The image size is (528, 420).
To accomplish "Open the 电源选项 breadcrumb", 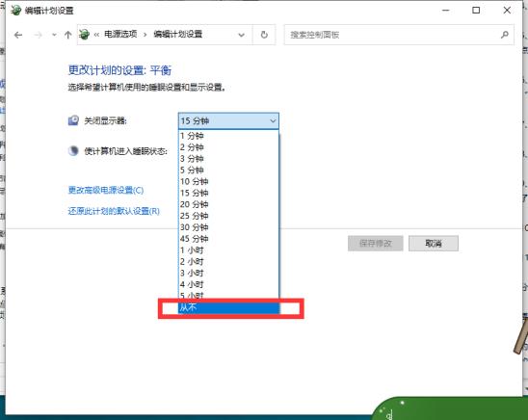I will (x=120, y=35).
